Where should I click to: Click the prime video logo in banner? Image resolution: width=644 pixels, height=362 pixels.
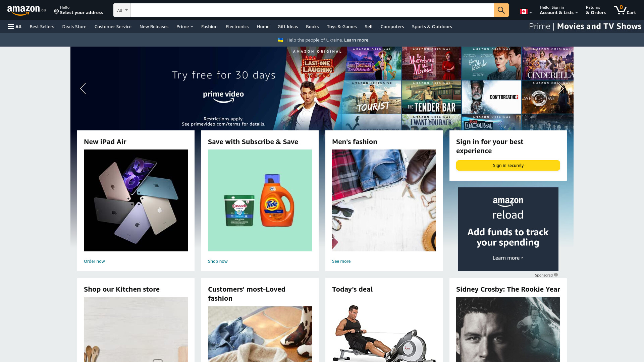coord(223,97)
